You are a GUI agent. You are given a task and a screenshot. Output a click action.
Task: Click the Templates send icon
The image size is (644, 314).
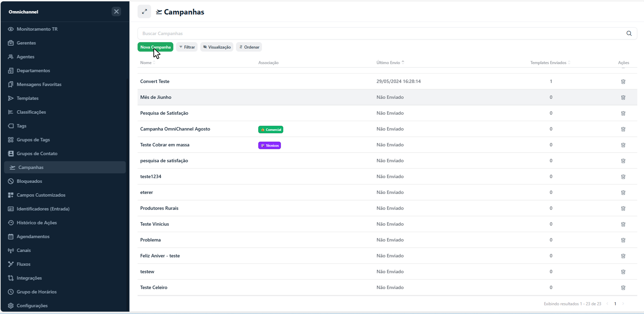(x=11, y=98)
